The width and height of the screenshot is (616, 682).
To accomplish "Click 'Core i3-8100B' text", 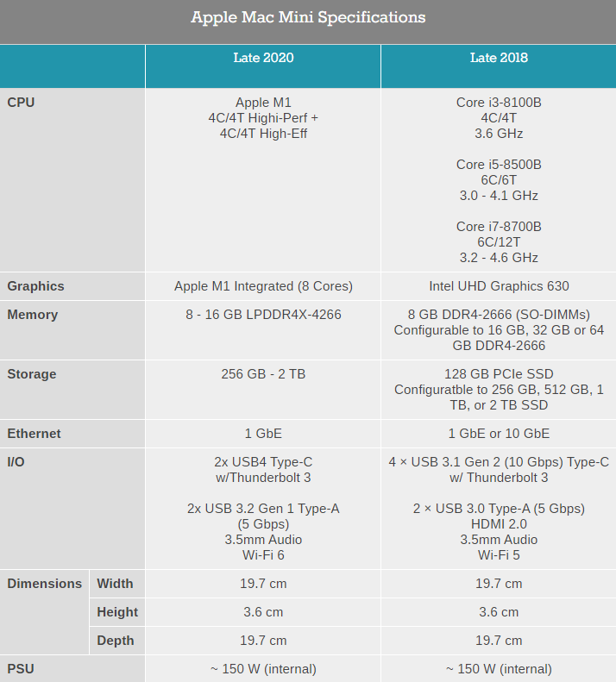I will click(499, 103).
